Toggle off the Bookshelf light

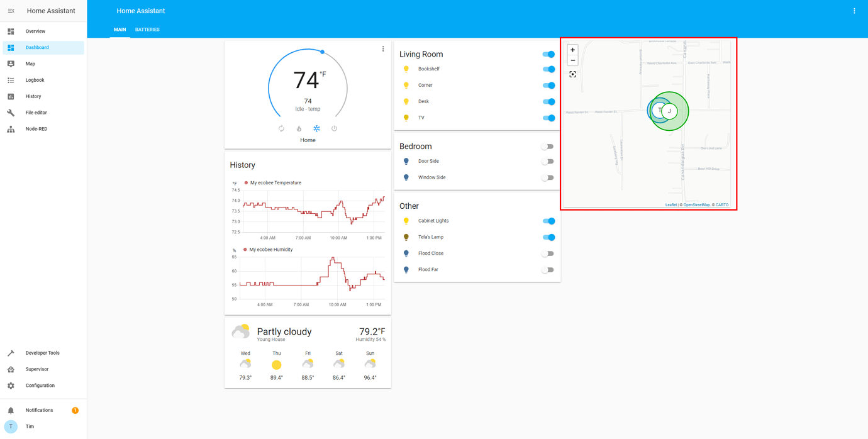point(548,69)
